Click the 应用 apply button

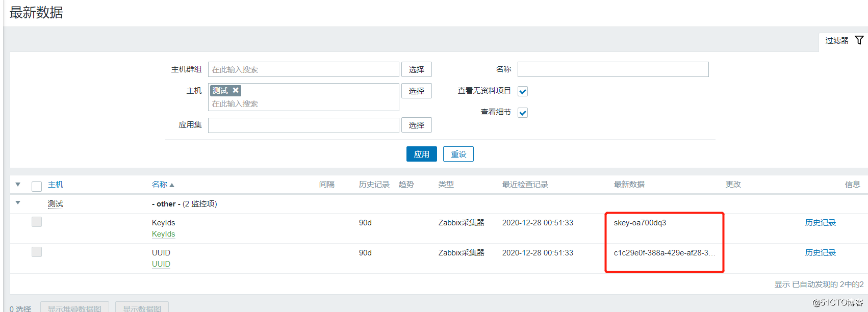pos(421,154)
